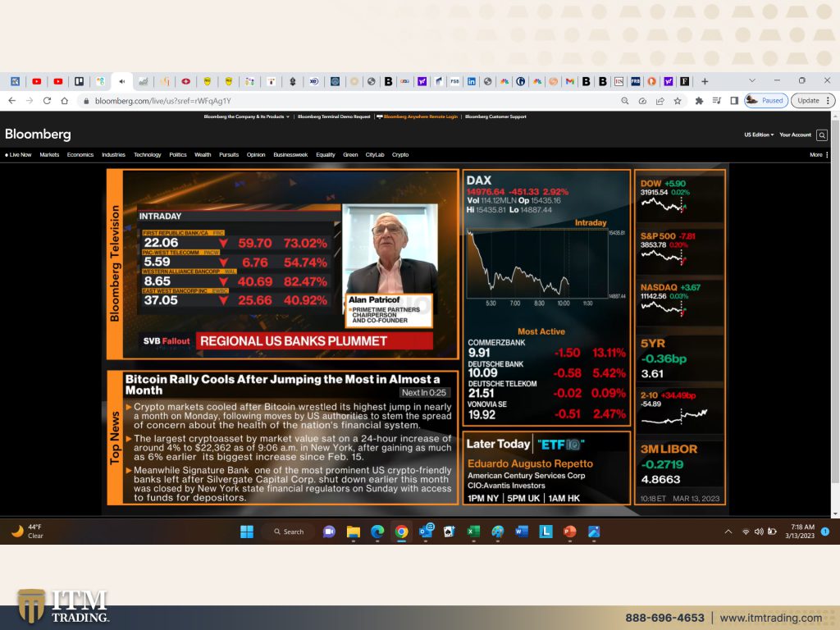Click Bloomberg Anywhere Remote Login link
Image resolution: width=840 pixels, height=630 pixels.
point(418,116)
